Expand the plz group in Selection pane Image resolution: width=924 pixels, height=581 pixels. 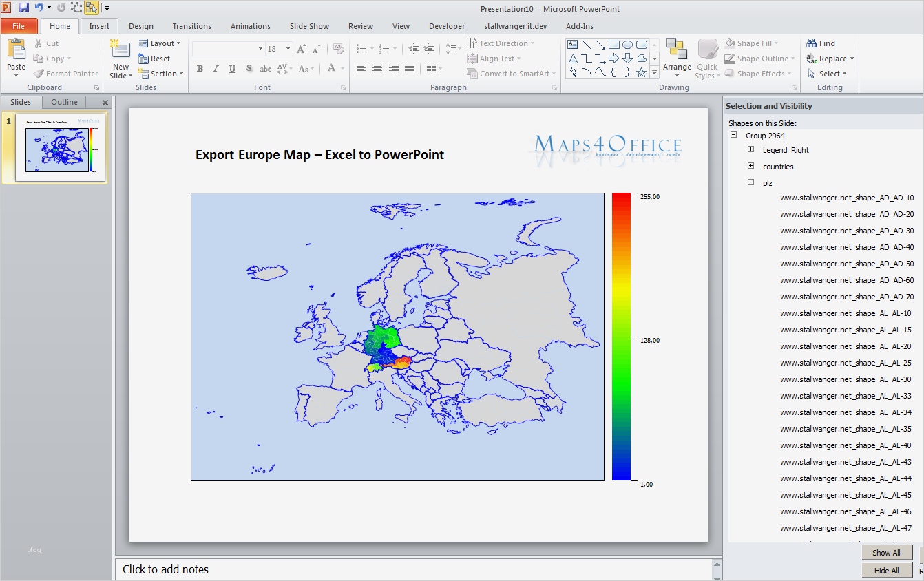pos(751,182)
